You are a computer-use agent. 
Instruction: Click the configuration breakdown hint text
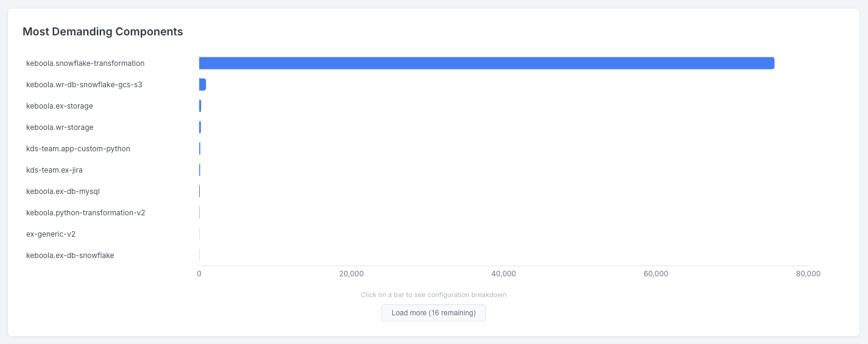433,295
